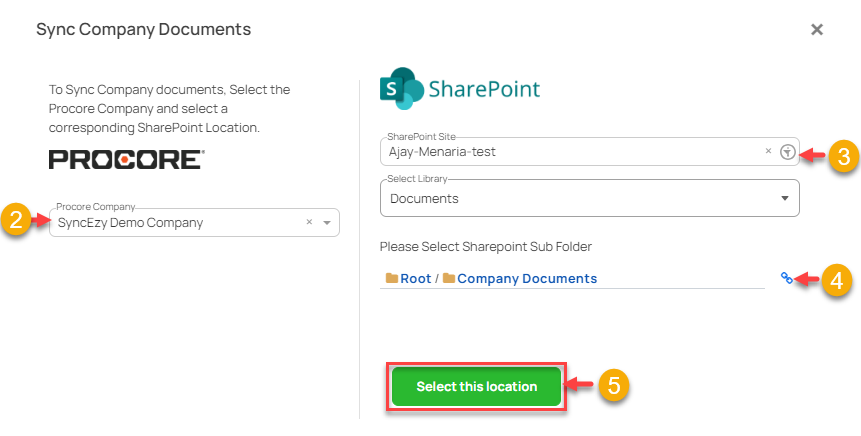861x436 pixels.
Task: Click the SyncEzy Demo Company field
Action: coord(194,222)
